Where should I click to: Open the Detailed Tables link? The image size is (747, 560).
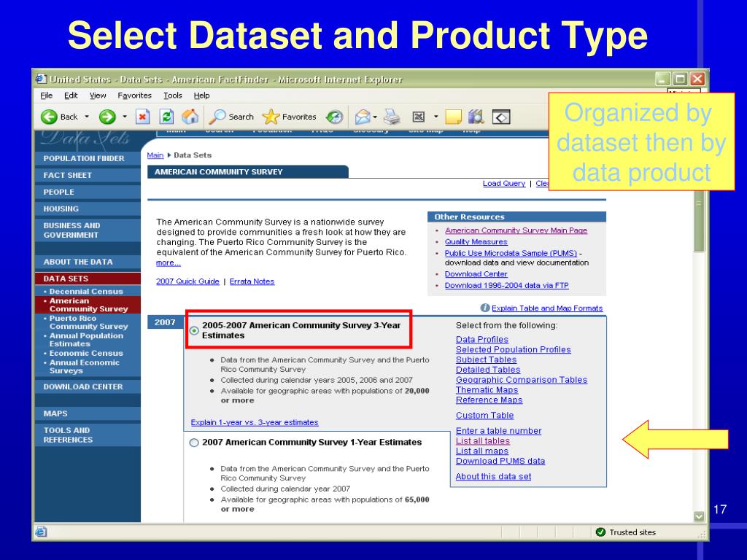[488, 370]
